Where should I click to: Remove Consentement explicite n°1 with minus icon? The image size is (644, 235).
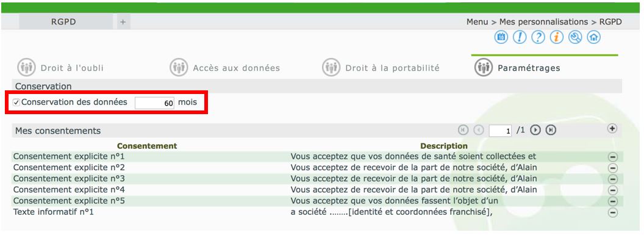click(612, 157)
